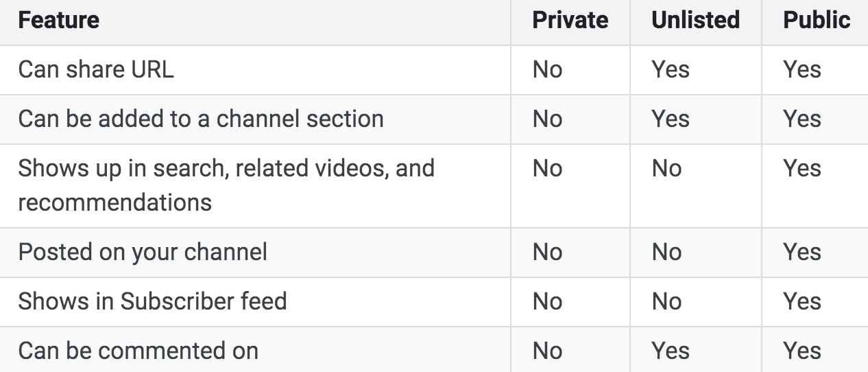Image resolution: width=868 pixels, height=372 pixels.
Task: Click the Public column header
Action: click(x=817, y=20)
